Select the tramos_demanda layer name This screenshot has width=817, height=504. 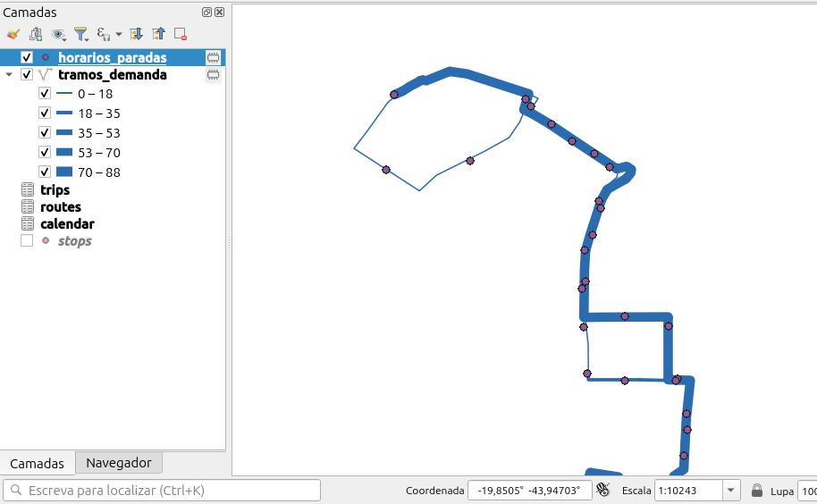[112, 74]
